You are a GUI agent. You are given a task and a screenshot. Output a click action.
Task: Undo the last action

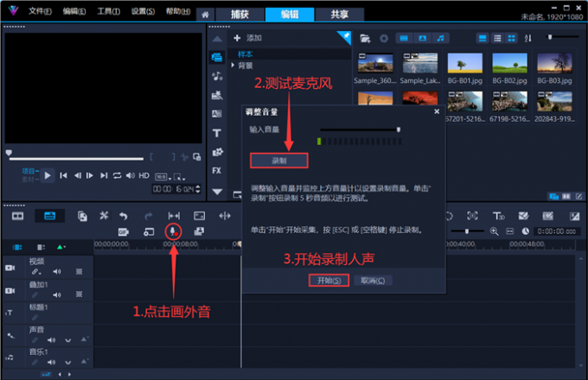click(x=124, y=216)
